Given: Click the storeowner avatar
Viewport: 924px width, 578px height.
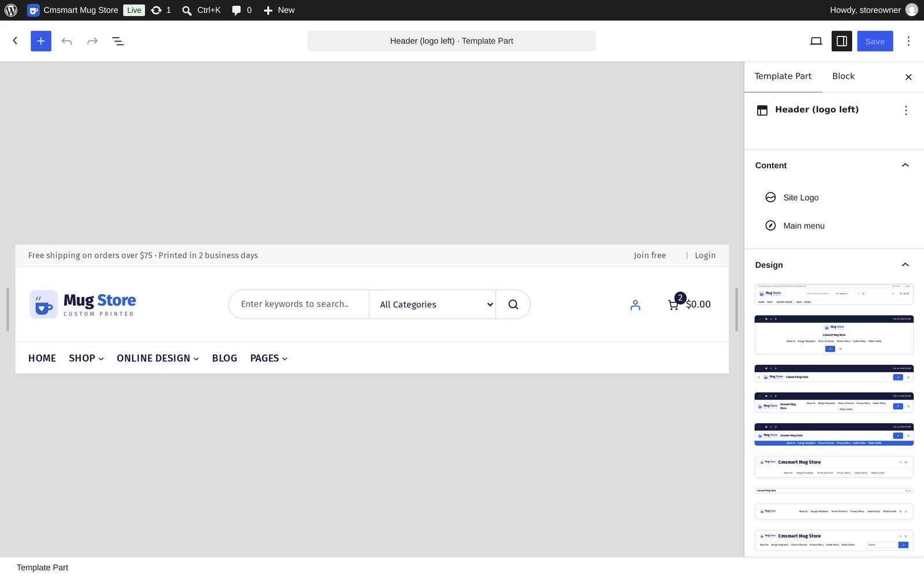Looking at the screenshot, I should [x=912, y=10].
